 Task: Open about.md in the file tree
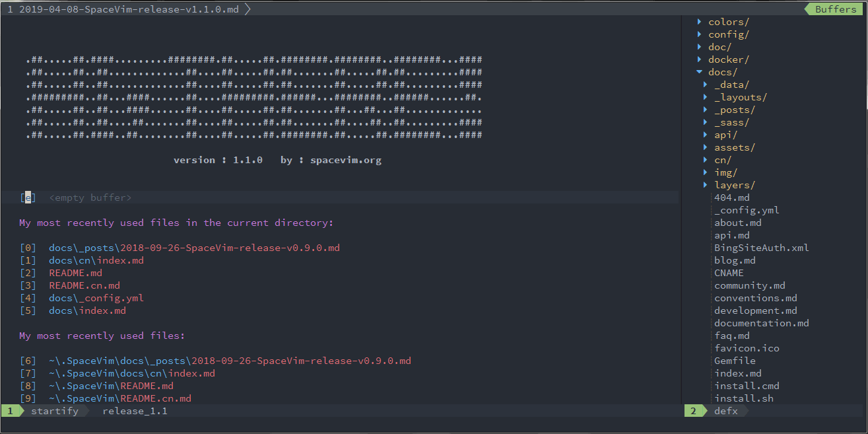click(738, 223)
